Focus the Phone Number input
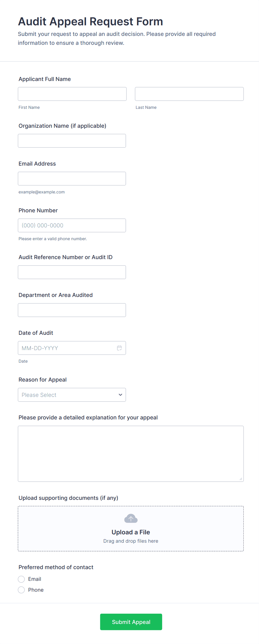Viewport: 259px width, 644px height. (72, 225)
